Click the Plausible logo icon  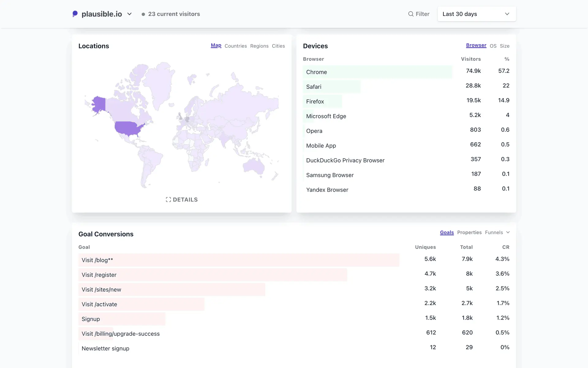click(75, 14)
